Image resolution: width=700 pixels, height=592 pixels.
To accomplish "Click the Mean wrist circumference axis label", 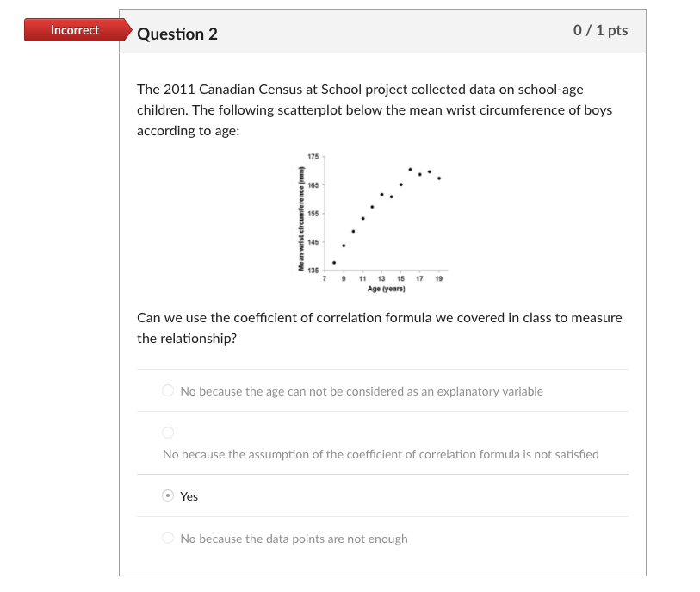I will point(303,214).
